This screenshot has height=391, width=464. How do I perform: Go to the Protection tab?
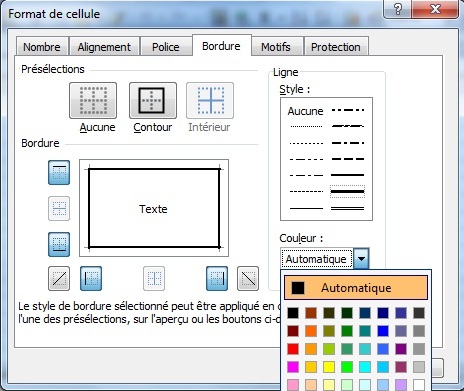[336, 47]
